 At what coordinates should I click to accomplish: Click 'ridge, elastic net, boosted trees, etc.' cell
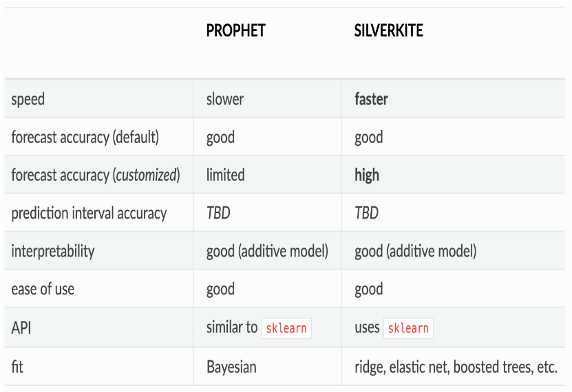(456, 367)
